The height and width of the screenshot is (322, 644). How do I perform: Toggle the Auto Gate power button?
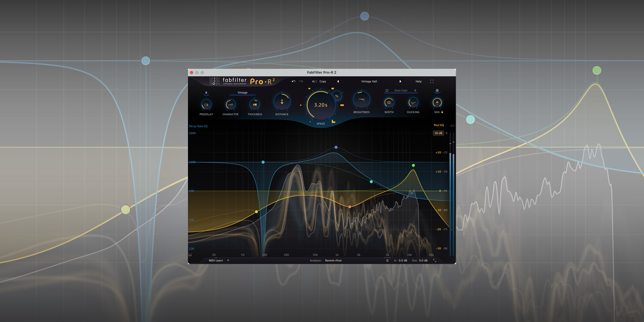[387, 91]
